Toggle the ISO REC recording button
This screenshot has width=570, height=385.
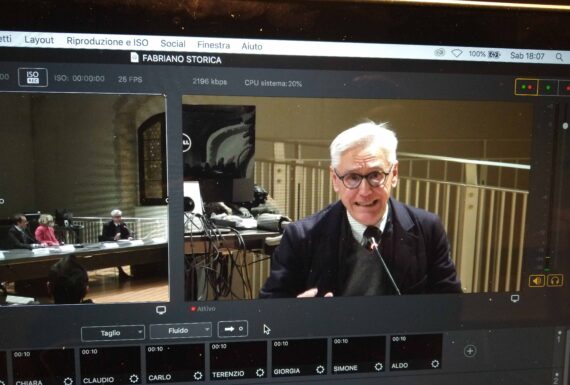pyautogui.click(x=33, y=77)
